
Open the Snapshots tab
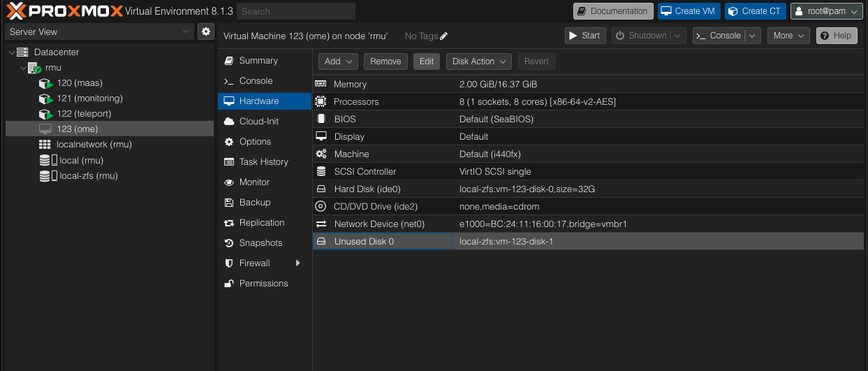pos(264,243)
